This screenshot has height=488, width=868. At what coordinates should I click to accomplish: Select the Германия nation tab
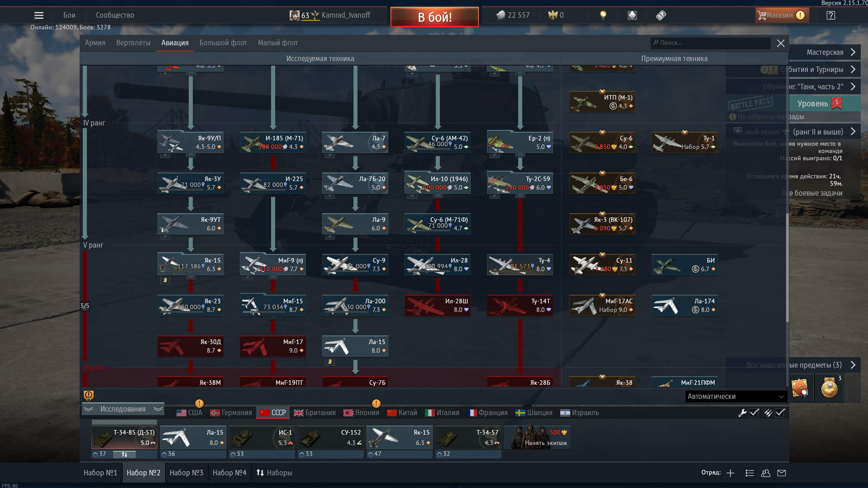coord(231,413)
